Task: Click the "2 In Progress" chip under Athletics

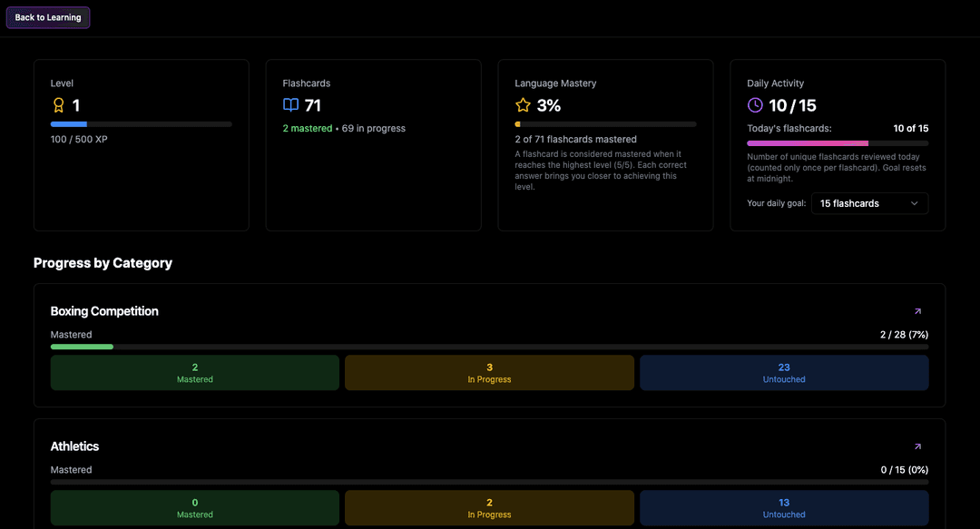Action: pos(489,507)
